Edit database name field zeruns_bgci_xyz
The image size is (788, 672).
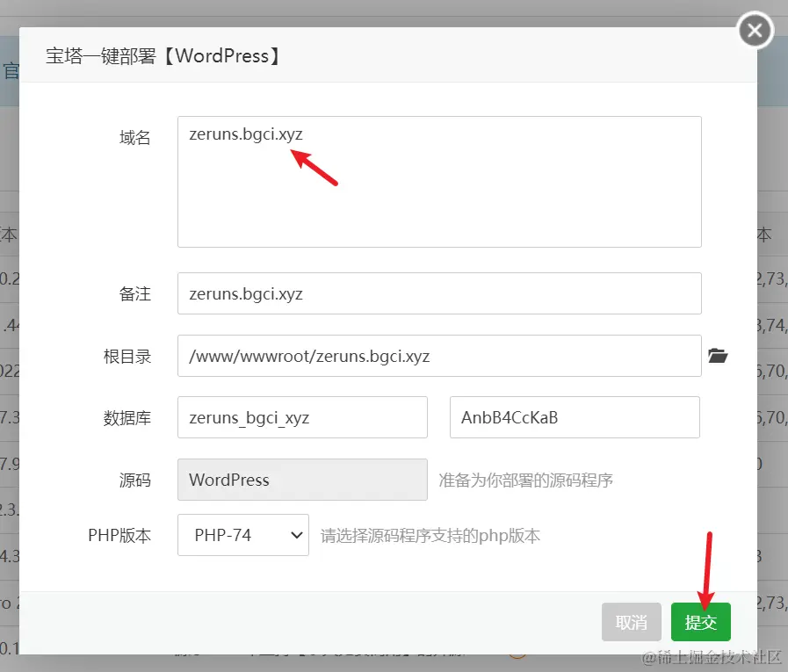(x=302, y=417)
